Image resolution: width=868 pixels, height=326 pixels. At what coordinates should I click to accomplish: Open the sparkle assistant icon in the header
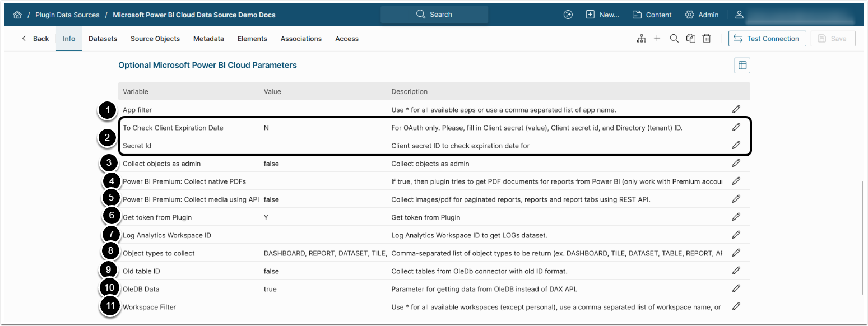pos(568,15)
